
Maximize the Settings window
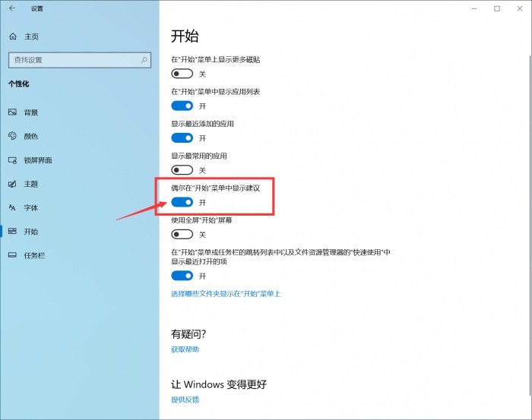click(x=497, y=8)
